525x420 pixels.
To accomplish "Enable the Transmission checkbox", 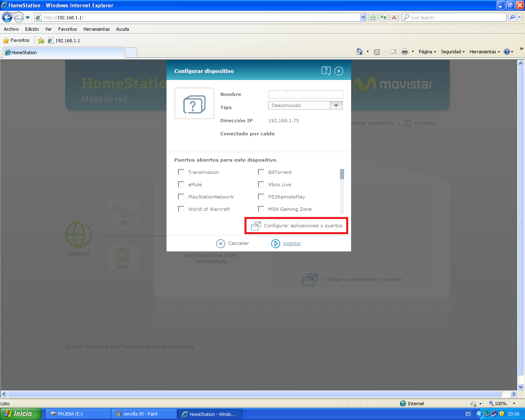I will [181, 172].
